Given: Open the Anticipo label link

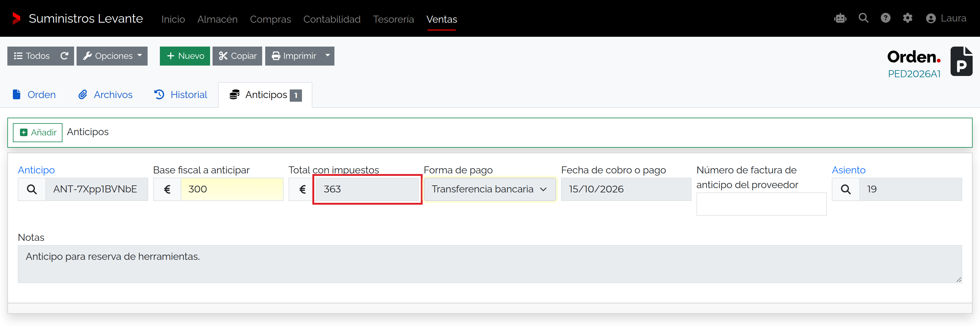Looking at the screenshot, I should click(x=36, y=170).
